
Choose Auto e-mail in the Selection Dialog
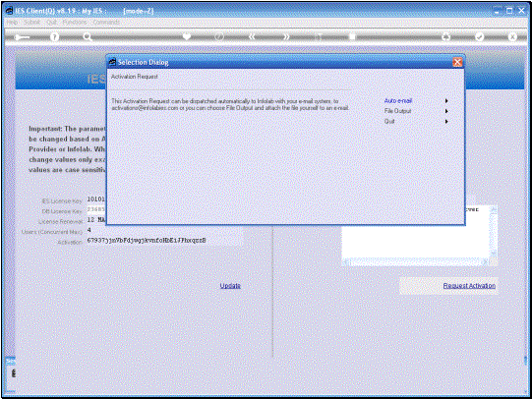398,101
